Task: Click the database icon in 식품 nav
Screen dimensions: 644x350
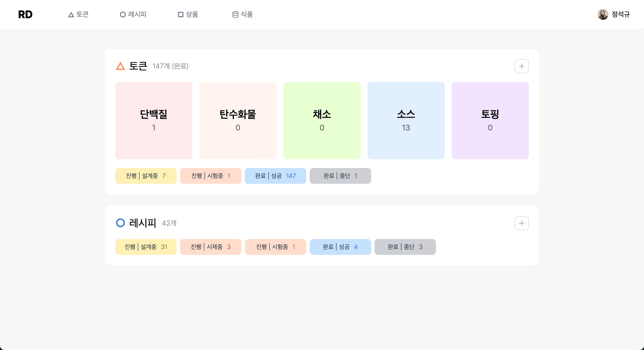Action: tap(235, 14)
